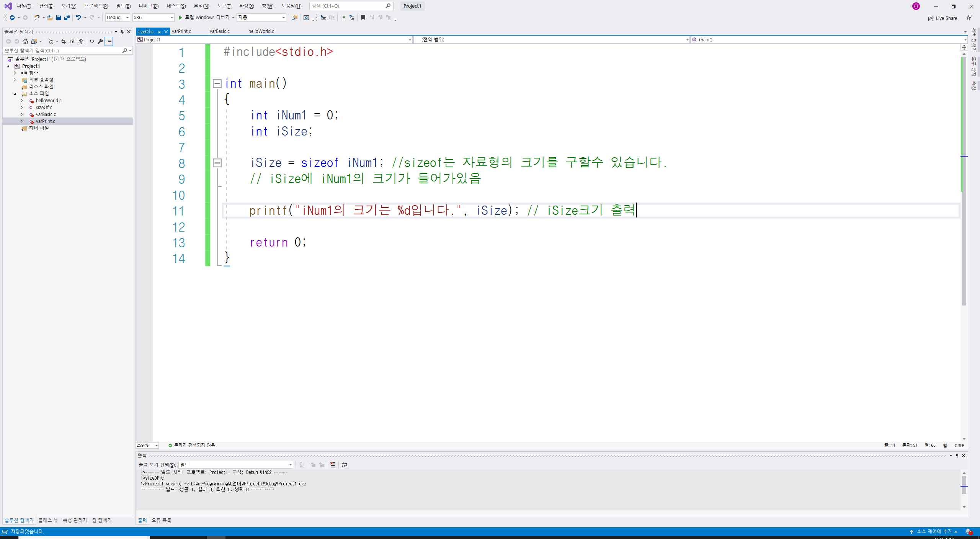Collapse the main() code block
The image size is (980, 539).
pos(217,83)
